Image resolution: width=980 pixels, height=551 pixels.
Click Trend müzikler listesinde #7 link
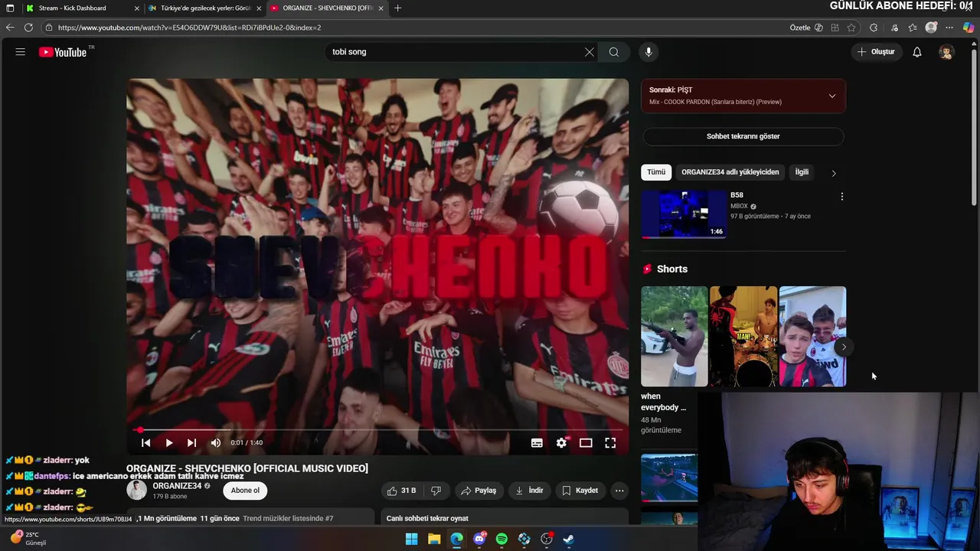click(x=288, y=518)
